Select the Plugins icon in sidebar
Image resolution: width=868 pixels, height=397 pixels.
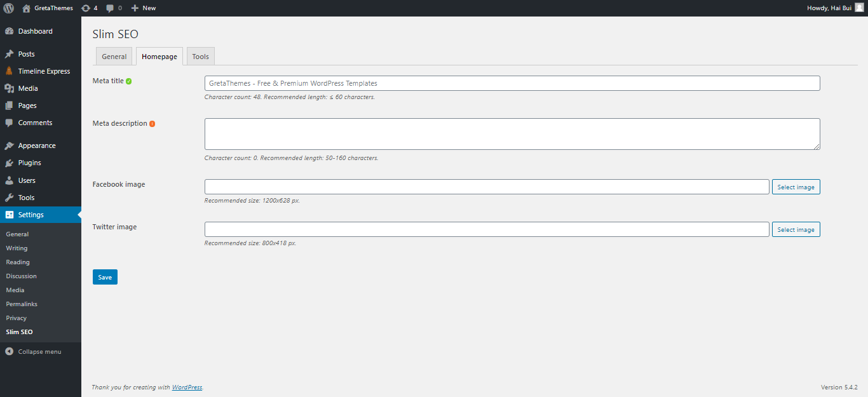click(x=8, y=163)
